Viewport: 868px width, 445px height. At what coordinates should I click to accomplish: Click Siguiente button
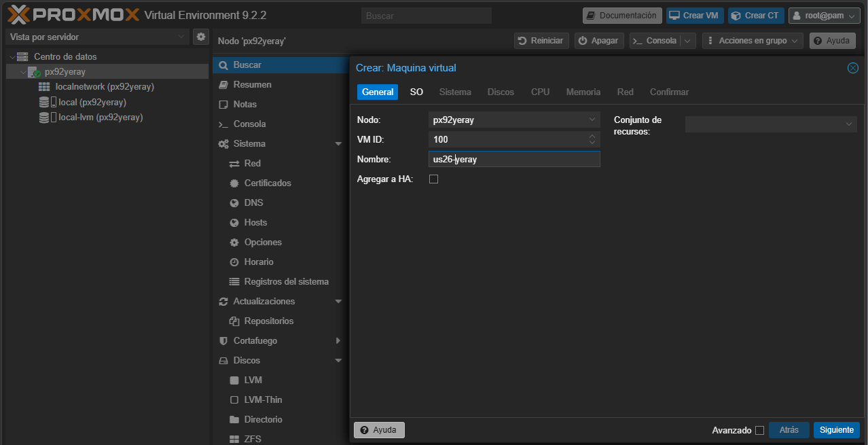pyautogui.click(x=837, y=430)
